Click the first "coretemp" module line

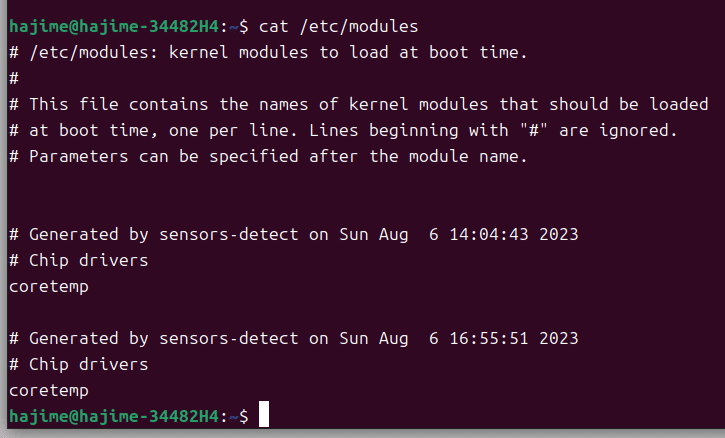point(48,286)
